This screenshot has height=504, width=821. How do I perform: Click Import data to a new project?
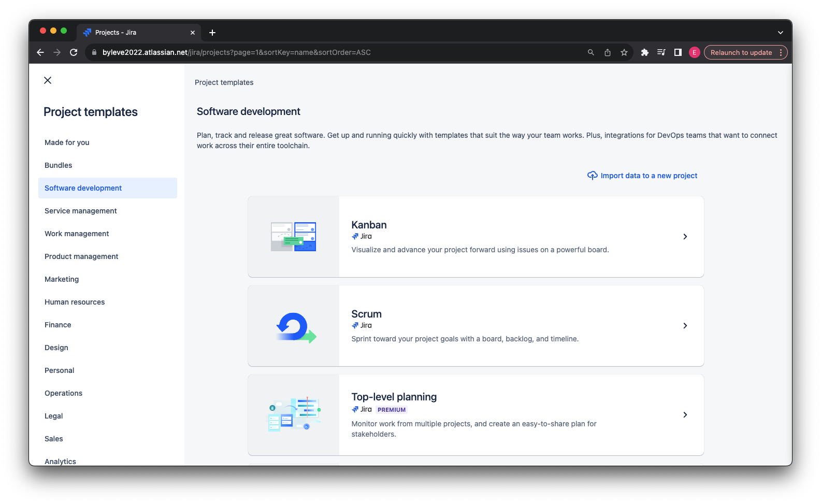649,176
